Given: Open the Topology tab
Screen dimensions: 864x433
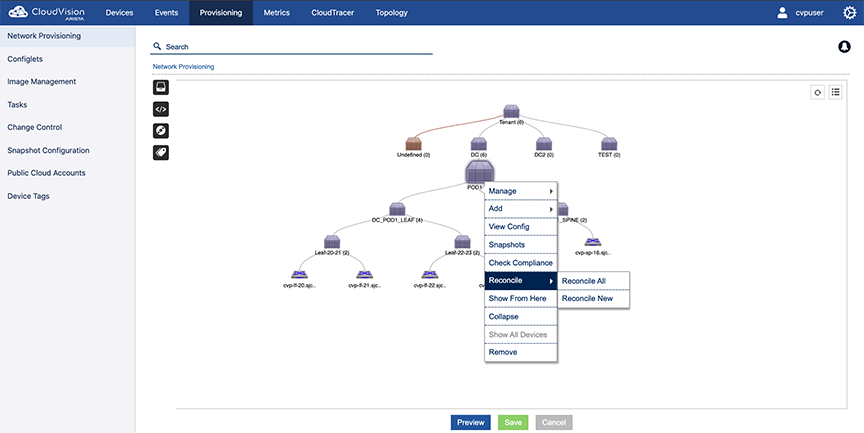Looking at the screenshot, I should tap(391, 13).
